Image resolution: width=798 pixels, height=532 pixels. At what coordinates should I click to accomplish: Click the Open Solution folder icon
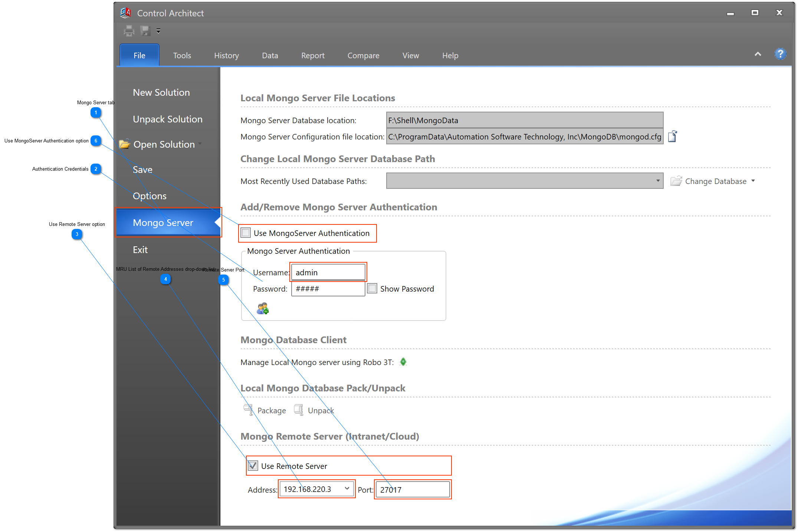(x=124, y=144)
